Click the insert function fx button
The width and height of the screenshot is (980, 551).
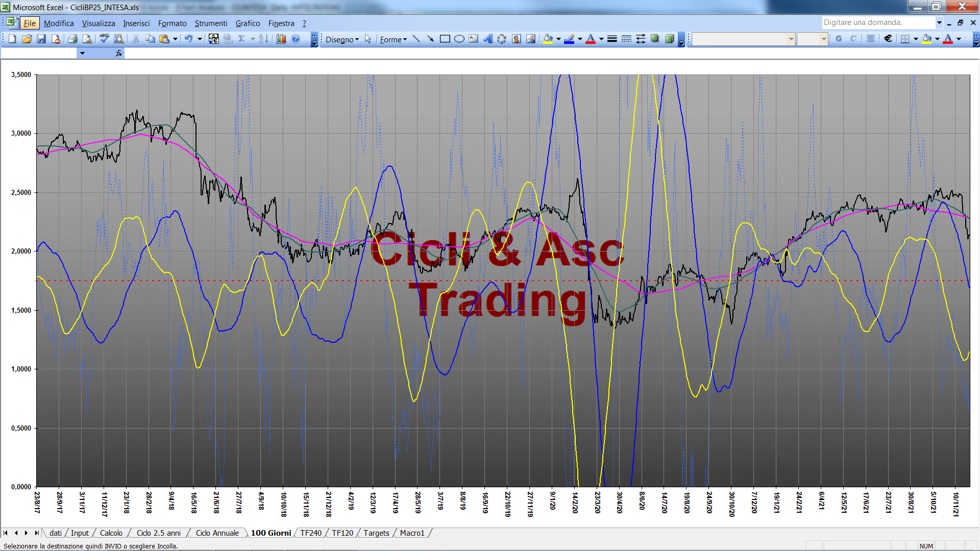[x=119, y=53]
